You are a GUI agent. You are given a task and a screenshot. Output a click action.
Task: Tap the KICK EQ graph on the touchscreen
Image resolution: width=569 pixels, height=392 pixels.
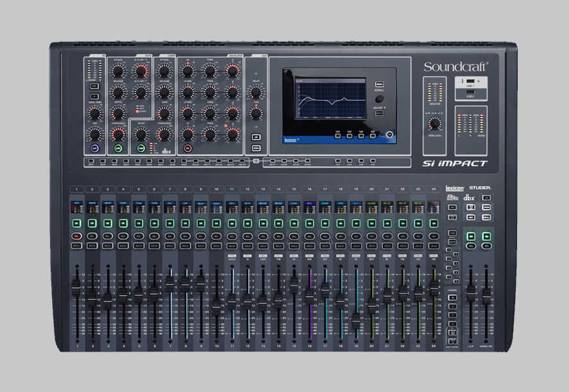(330, 100)
